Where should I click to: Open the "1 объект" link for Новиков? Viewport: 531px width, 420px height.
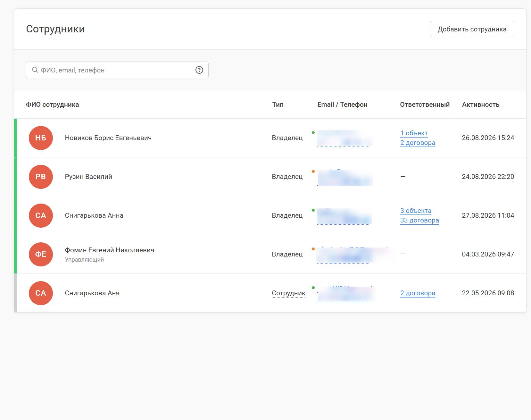414,133
